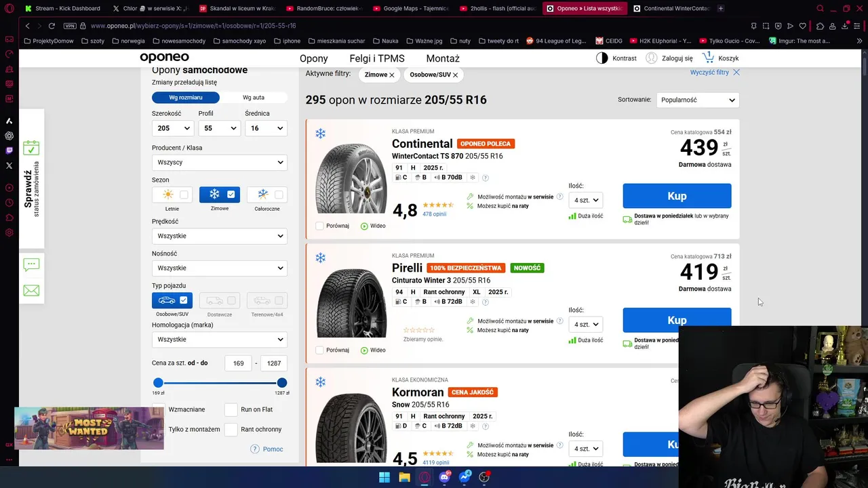Click the VPN badge in address bar

pos(70,26)
